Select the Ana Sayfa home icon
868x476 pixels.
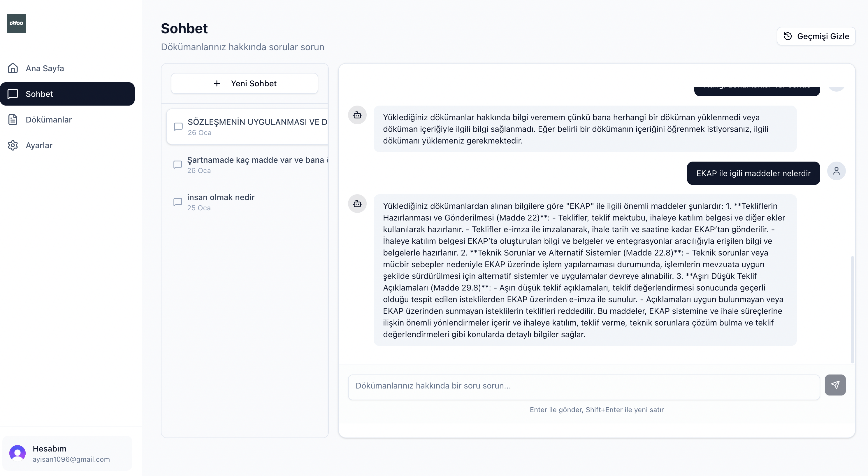(x=13, y=68)
